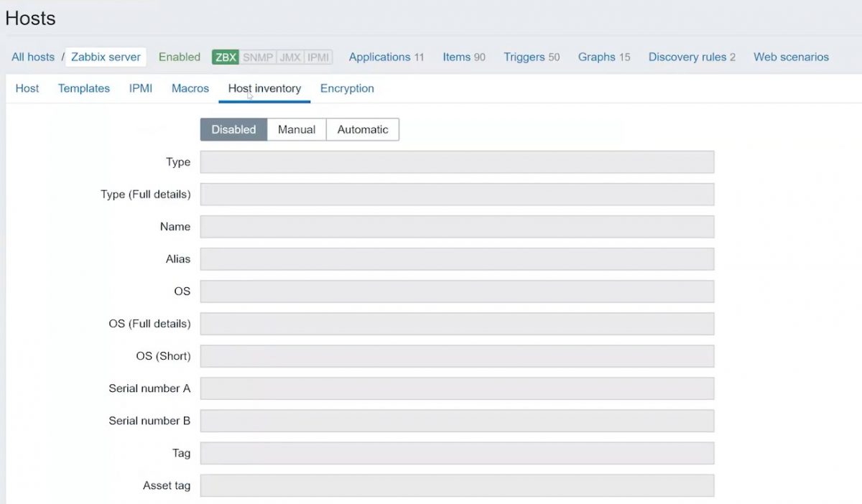The width and height of the screenshot is (862, 504).
Task: Select Manual inventory mode
Action: pyautogui.click(x=296, y=129)
